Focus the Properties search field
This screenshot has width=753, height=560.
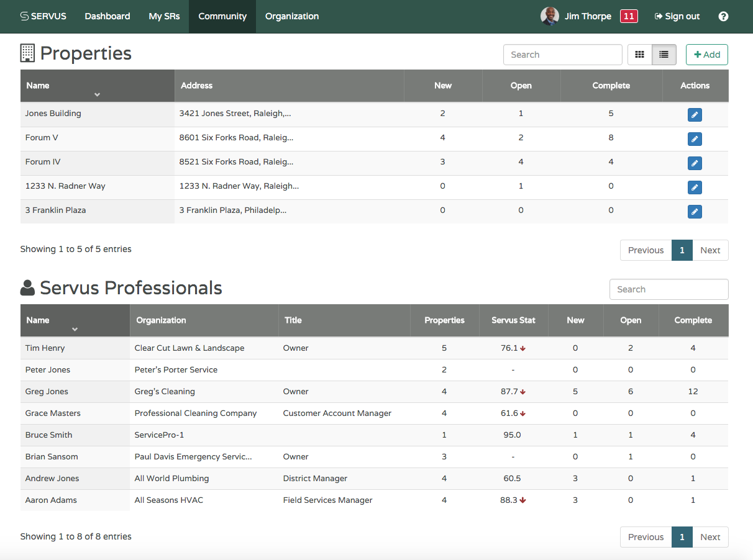coord(562,55)
